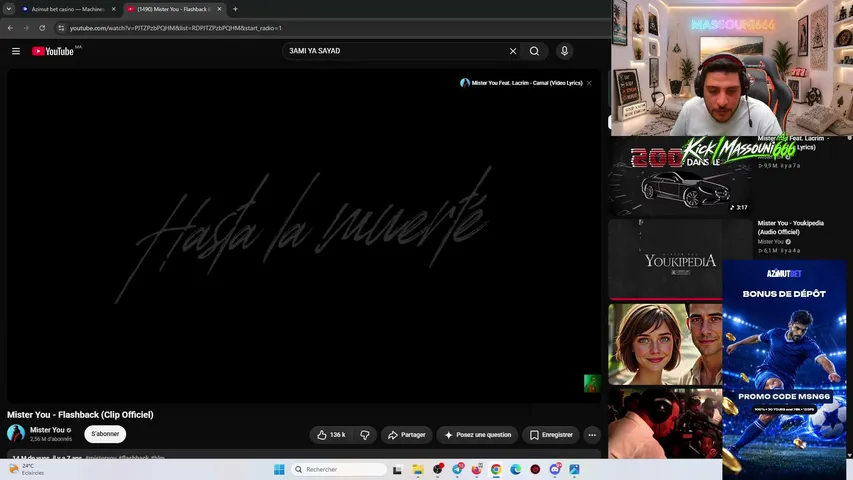Open the Mister You channel avatar
Screen dimensions: 853x480
pos(16,433)
